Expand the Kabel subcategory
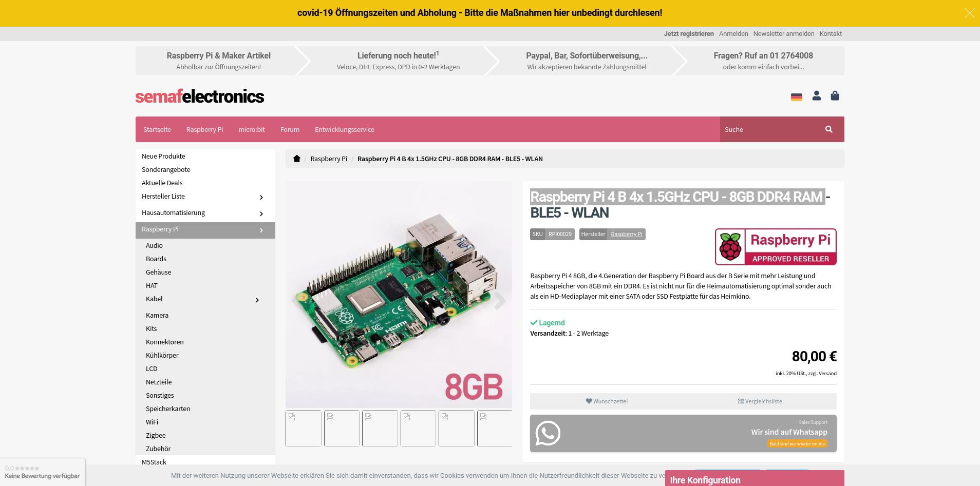This screenshot has height=486, width=980. 257,300
